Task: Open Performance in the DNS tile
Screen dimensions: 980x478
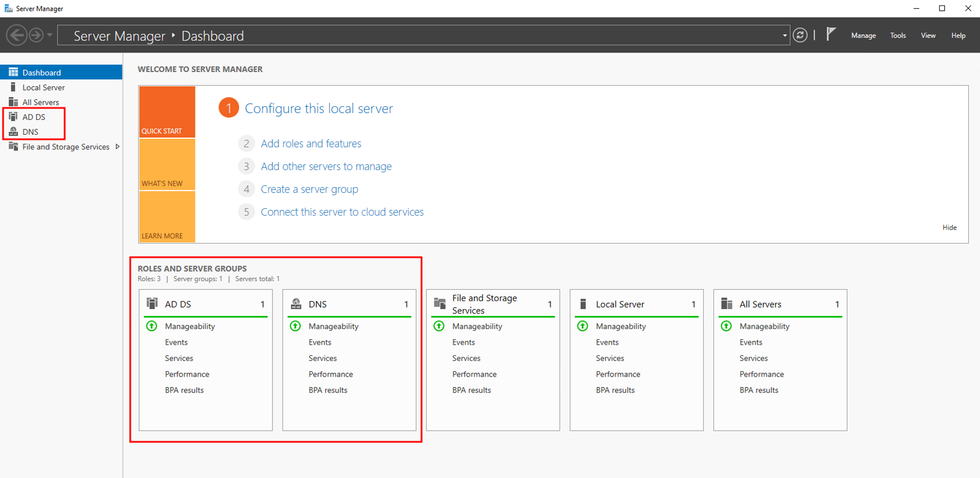Action: pos(331,374)
